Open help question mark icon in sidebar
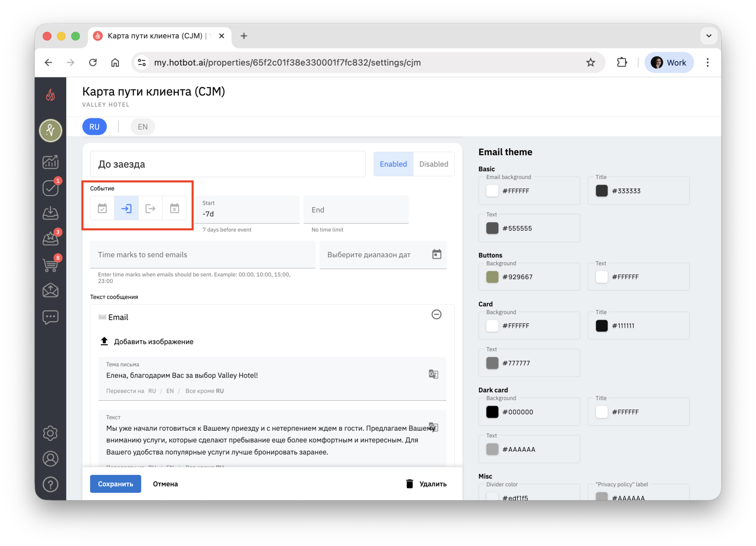 click(50, 484)
